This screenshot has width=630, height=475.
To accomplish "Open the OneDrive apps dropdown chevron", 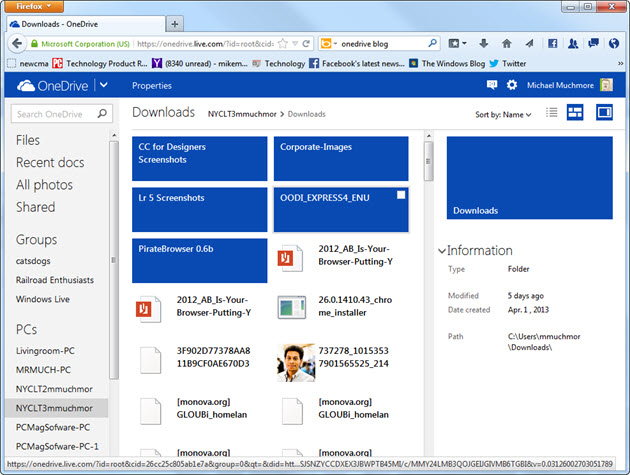I will point(104,85).
